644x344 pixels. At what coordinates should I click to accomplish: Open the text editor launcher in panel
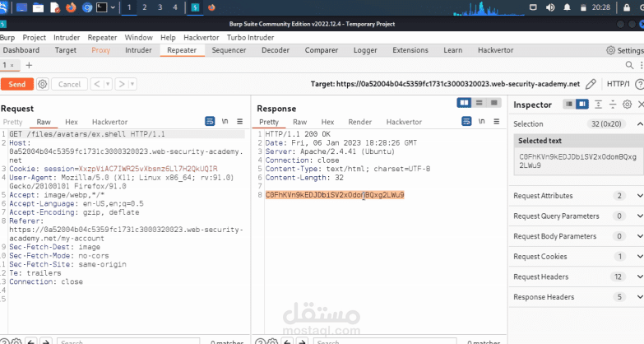(x=55, y=7)
